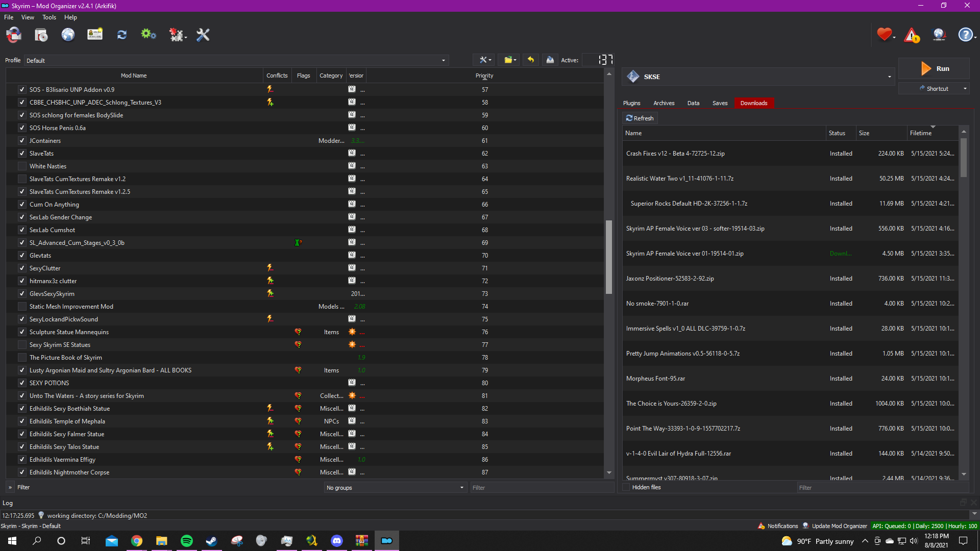The height and width of the screenshot is (551, 980).
Task: Disable the JContainers mod checkbox
Action: click(22, 141)
